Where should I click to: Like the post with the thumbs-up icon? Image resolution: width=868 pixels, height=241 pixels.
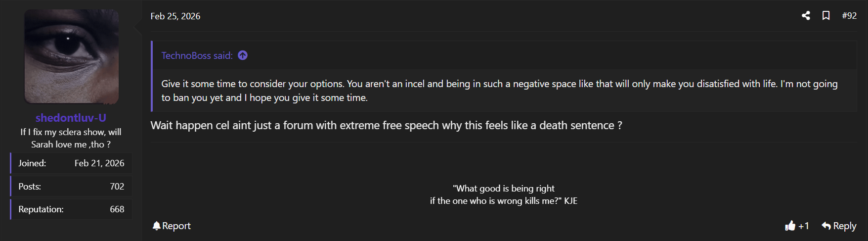790,226
